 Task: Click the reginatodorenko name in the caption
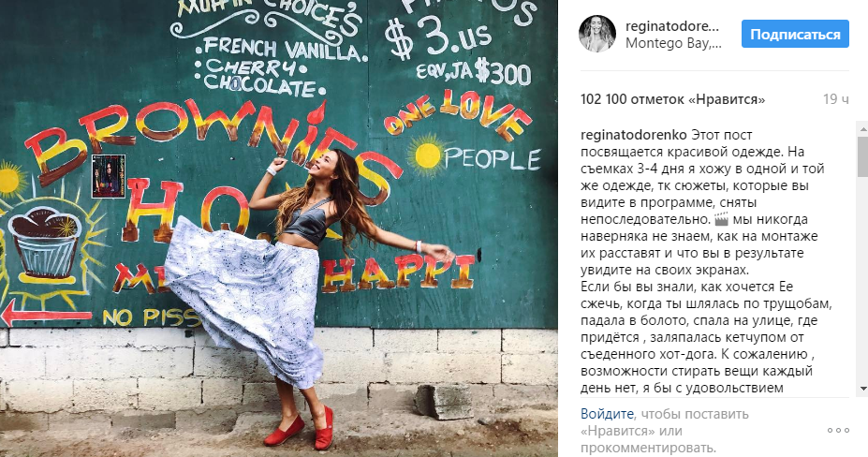coord(634,135)
